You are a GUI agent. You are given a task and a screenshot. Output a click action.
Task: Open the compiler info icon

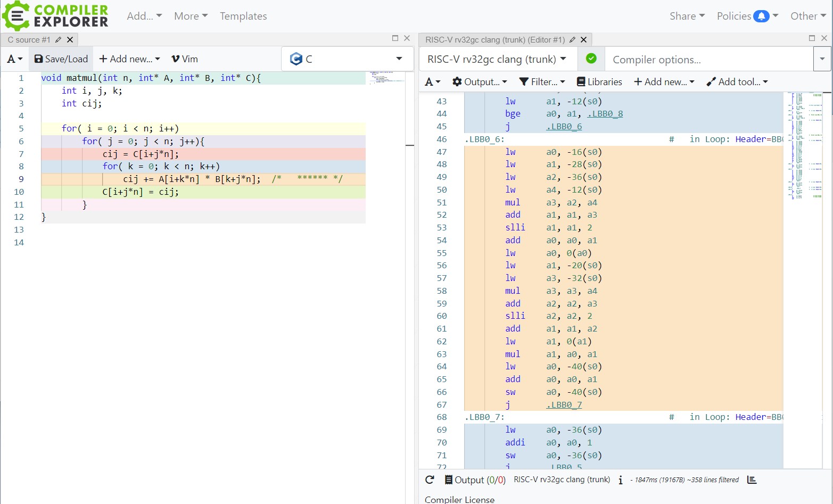(x=621, y=480)
